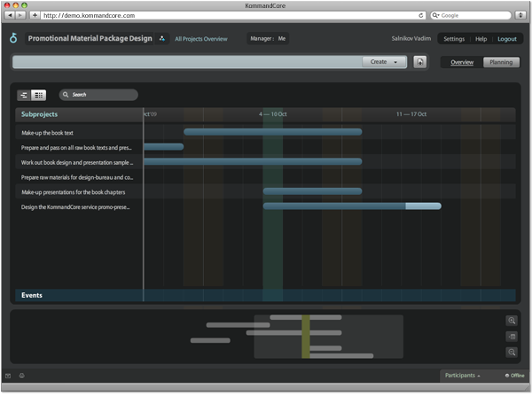The height and width of the screenshot is (396, 532).
Task: Click the '4 — 10 Oct' week header
Action: click(273, 114)
